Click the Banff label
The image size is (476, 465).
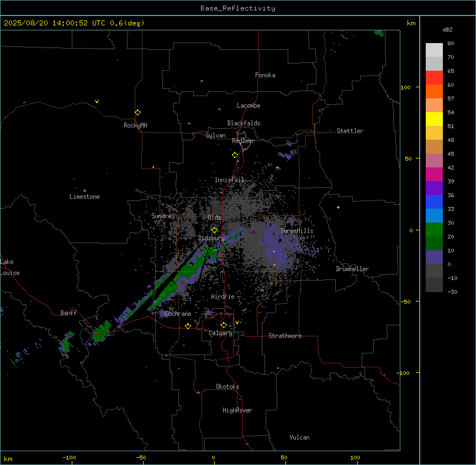coord(68,313)
